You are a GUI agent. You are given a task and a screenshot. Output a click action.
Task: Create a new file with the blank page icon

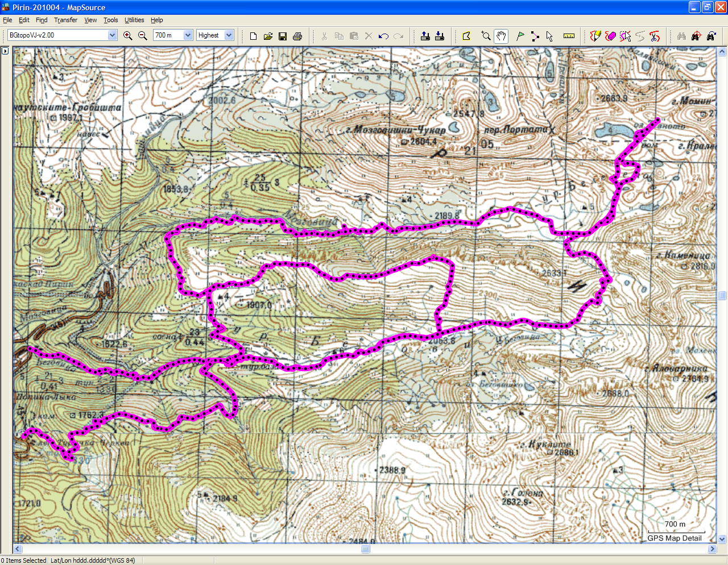[x=254, y=36]
